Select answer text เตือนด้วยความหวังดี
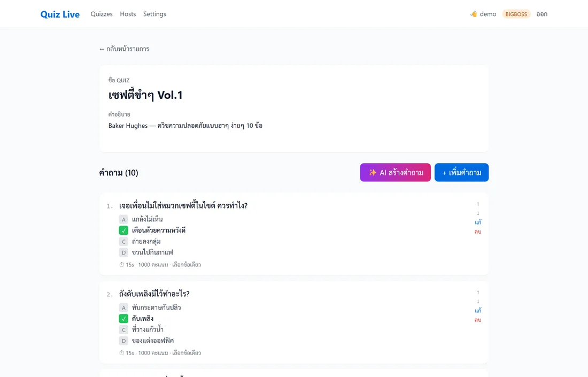This screenshot has height=377, width=588. point(159,230)
